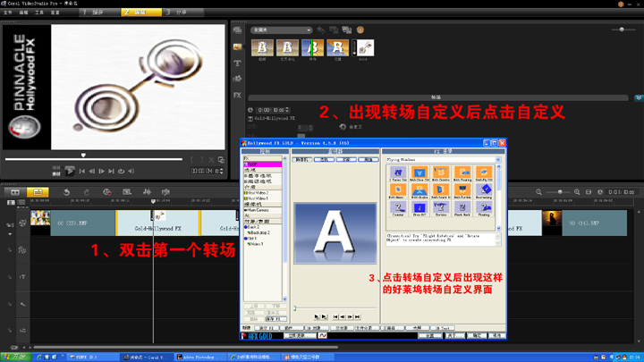Expand the video track options arrow
This screenshot has height=362, width=644.
click(x=10, y=234)
